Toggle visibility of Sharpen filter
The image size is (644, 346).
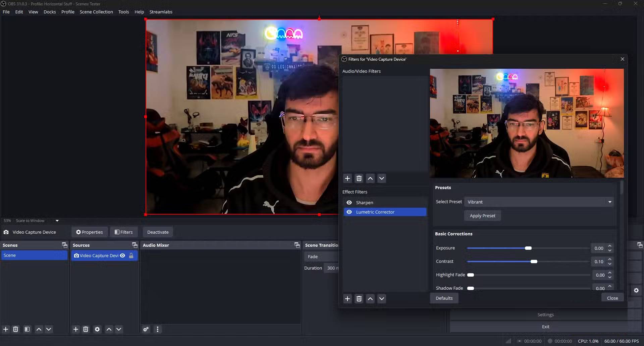[349, 203]
